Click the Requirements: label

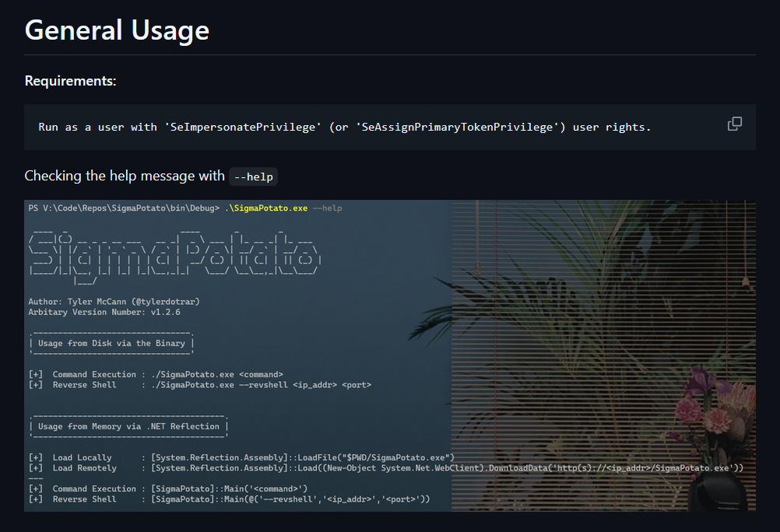coord(70,81)
